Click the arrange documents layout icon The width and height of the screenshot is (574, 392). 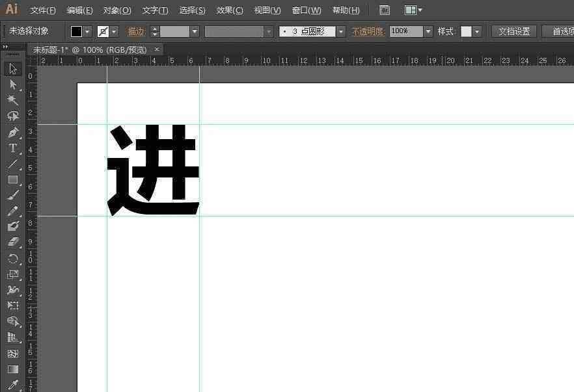click(x=411, y=10)
